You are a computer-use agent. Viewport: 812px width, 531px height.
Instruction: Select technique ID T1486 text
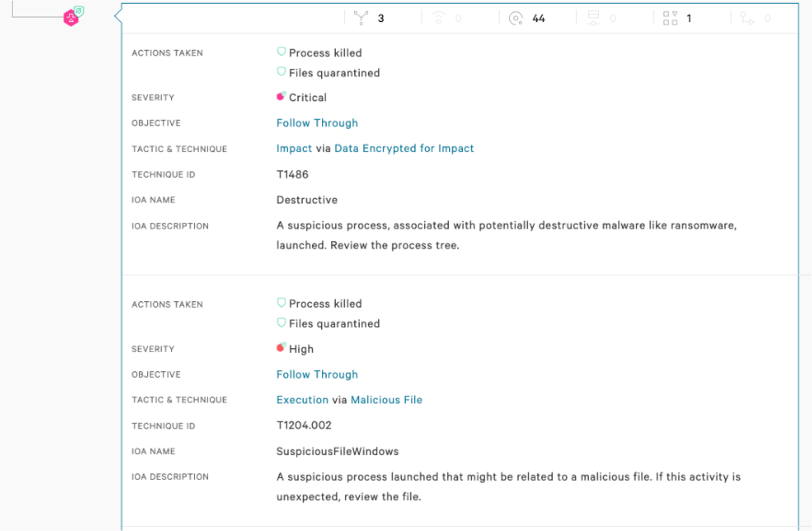292,174
